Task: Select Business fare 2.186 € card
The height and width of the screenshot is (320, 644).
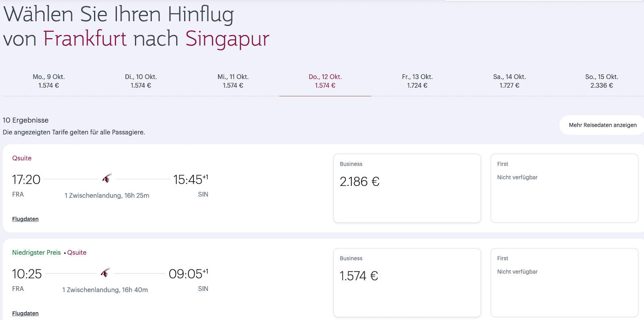Action: click(407, 188)
